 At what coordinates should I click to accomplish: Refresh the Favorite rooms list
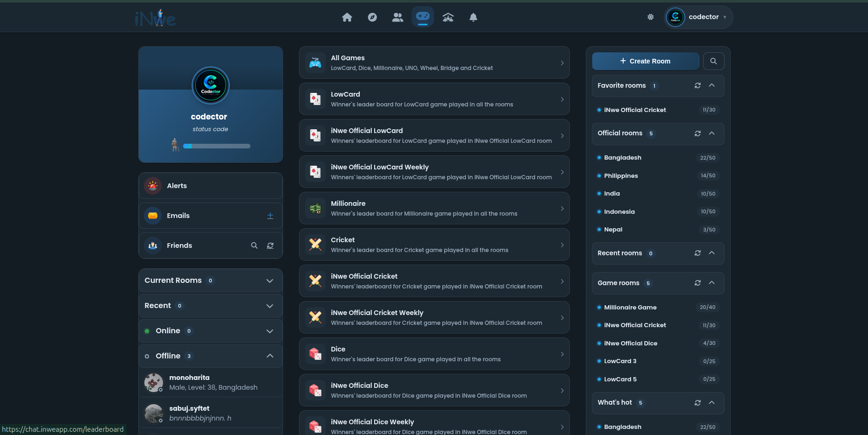[x=697, y=85]
